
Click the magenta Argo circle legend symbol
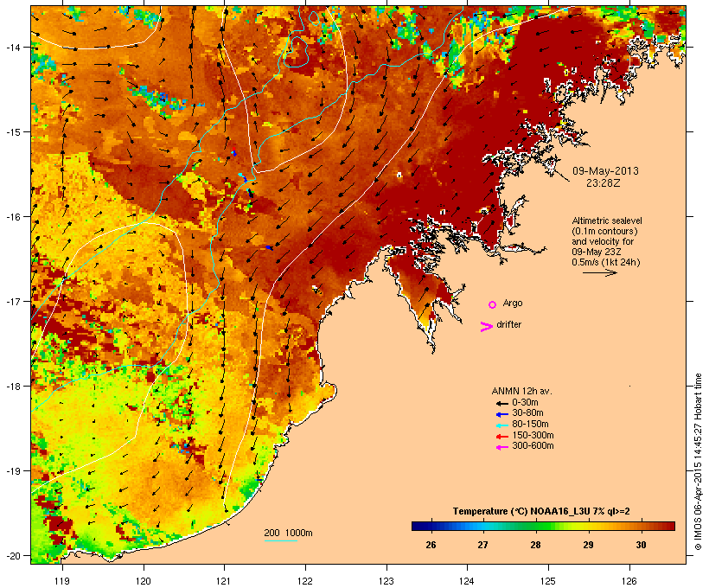point(493,305)
